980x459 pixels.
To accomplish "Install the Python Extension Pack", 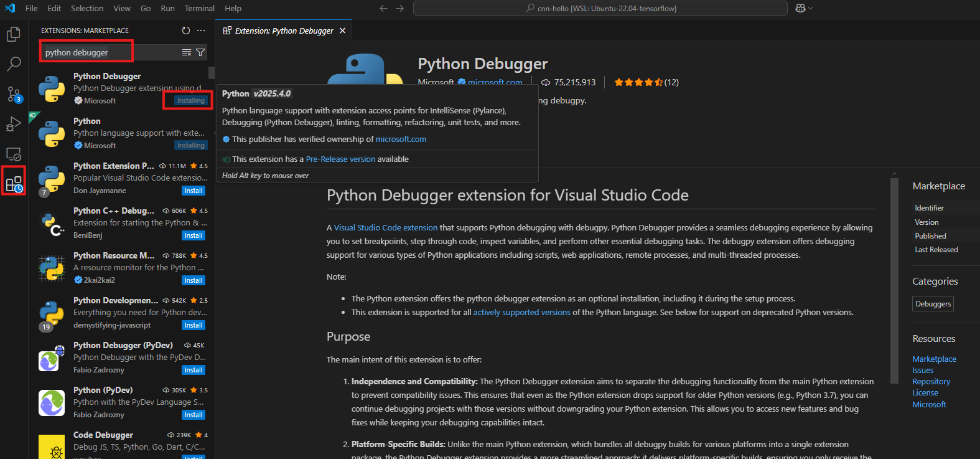I will 193,191.
